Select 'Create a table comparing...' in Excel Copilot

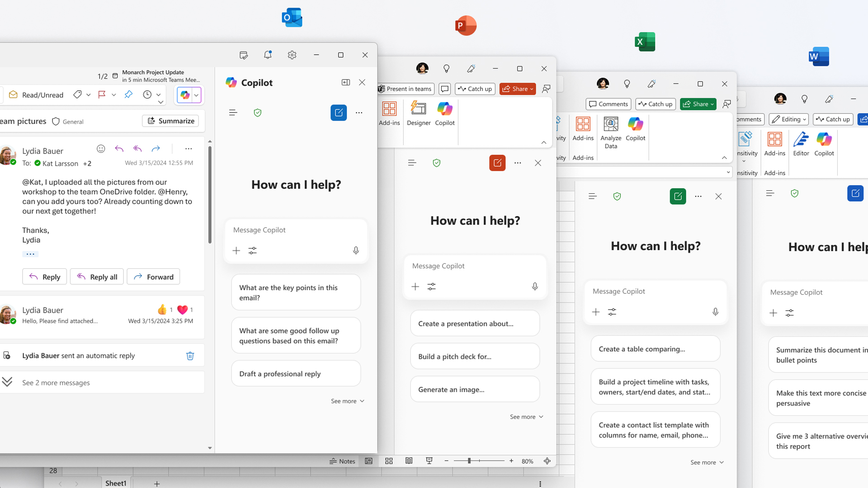tap(655, 349)
